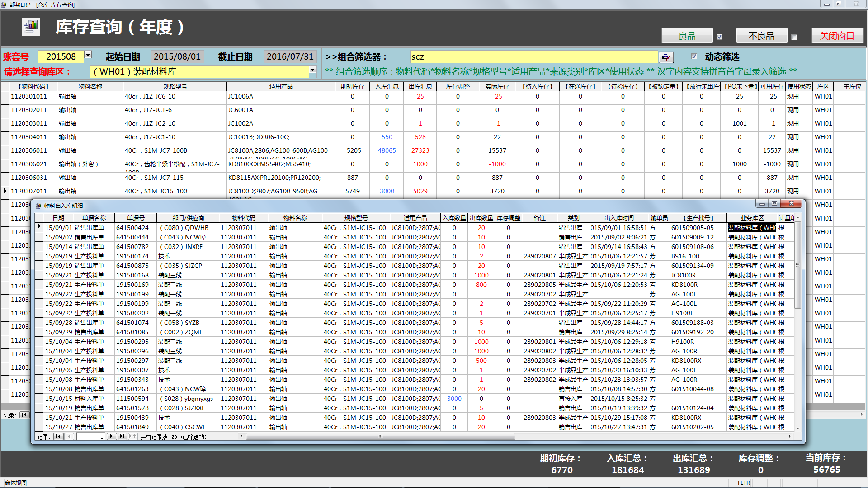Screen dimensions: 868x488
Task: Click PO未下量 value 1001
Action: pos(740,123)
